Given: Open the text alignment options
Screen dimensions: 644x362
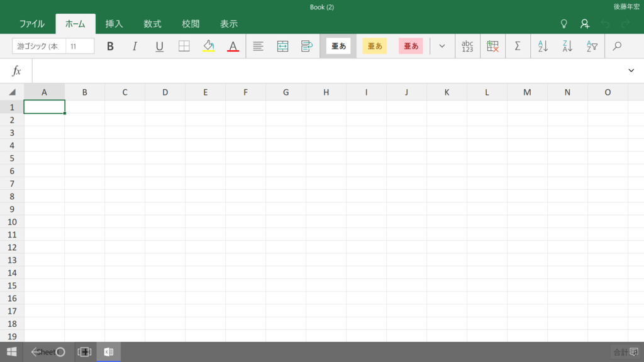Looking at the screenshot, I should (258, 46).
